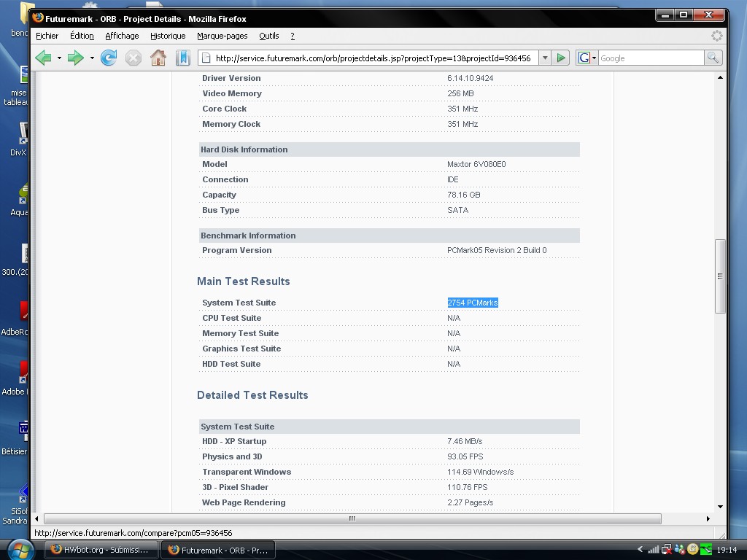Go forward using the green Forward arrow
Screen dimensions: 747x560
click(x=75, y=58)
